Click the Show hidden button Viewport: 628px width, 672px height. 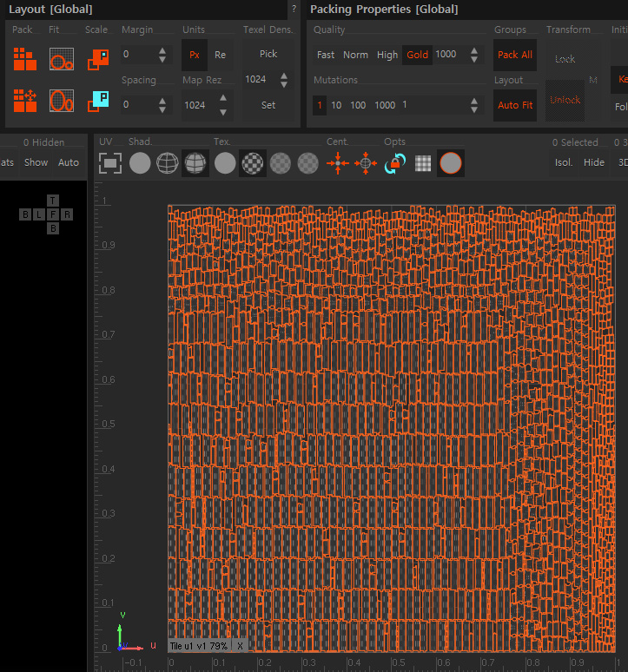click(x=36, y=162)
